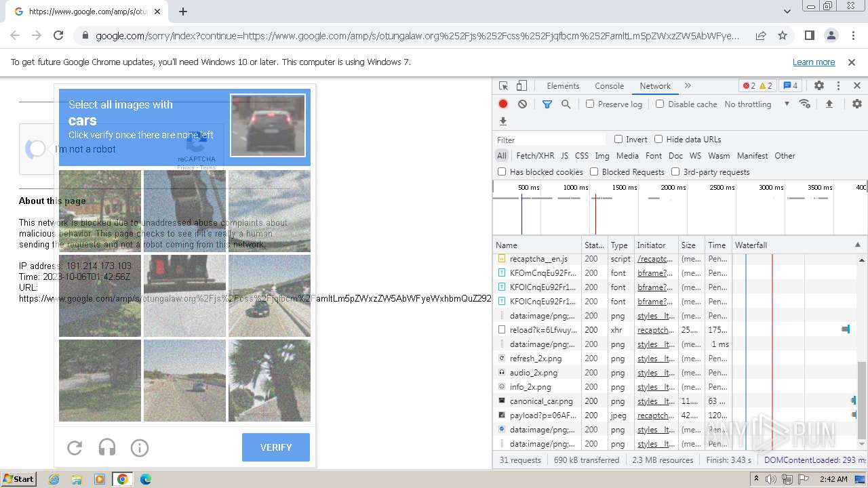Reload the page in Chrome

58,35
